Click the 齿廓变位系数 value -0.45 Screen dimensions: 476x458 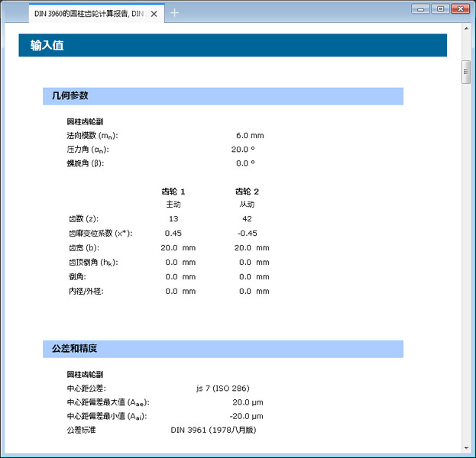tap(247, 234)
